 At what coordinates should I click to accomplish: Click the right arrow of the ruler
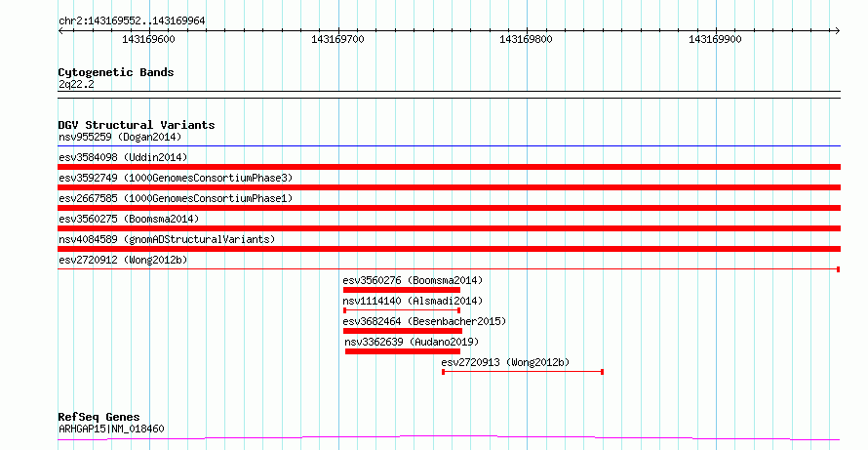838,31
